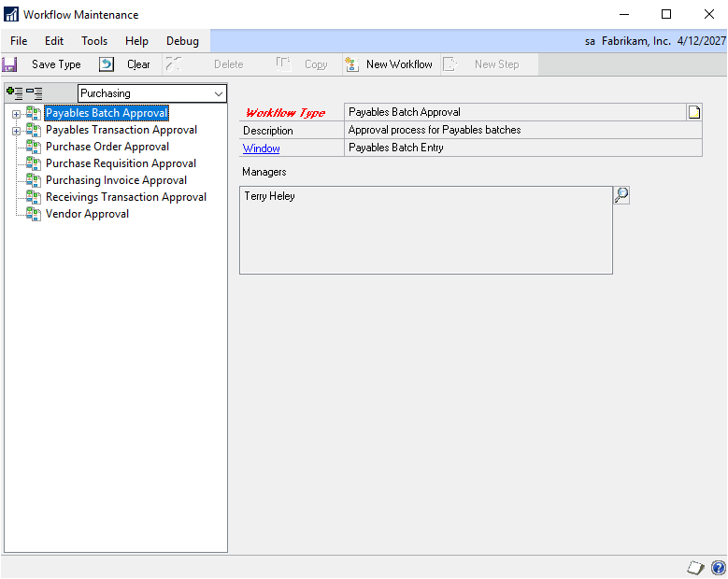Click the Clear button label

138,64
